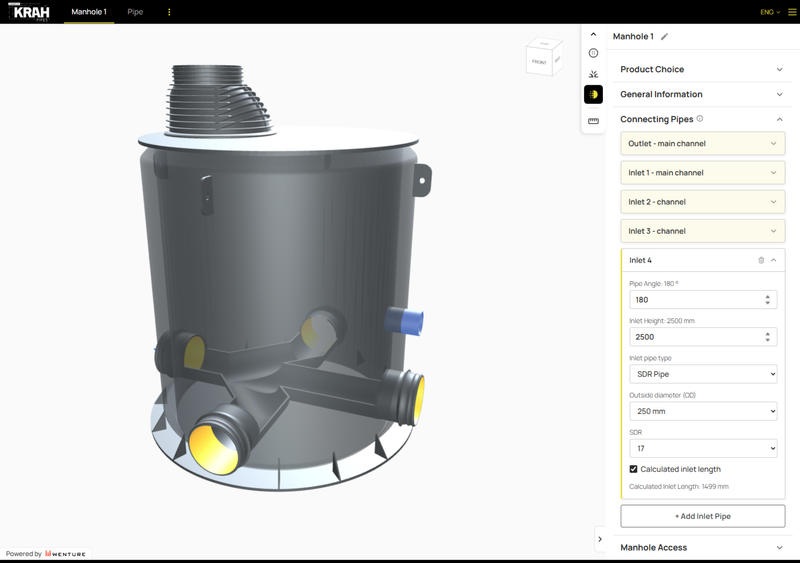The width and height of the screenshot is (800, 563).
Task: Select the ruler measurement tool
Action: (593, 121)
